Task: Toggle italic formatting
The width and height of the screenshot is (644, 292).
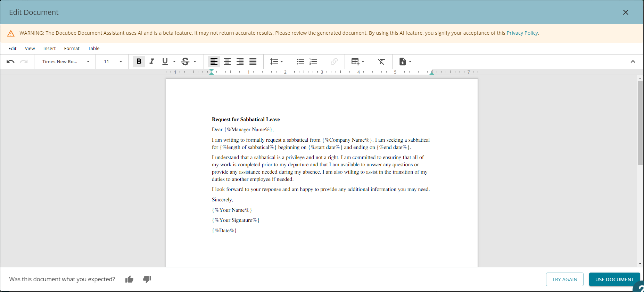Action: [x=152, y=61]
